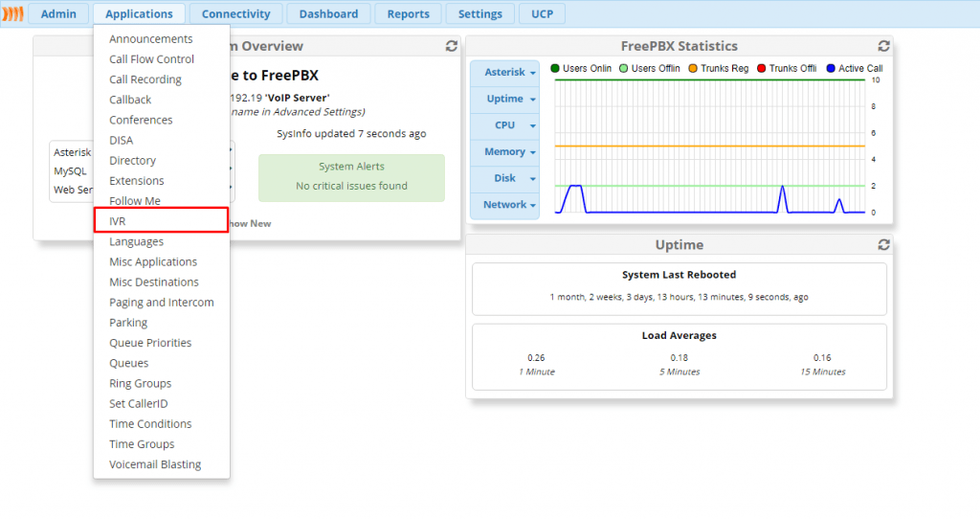980x519 pixels.
Task: Refresh the System Overview panel
Action: [x=452, y=46]
